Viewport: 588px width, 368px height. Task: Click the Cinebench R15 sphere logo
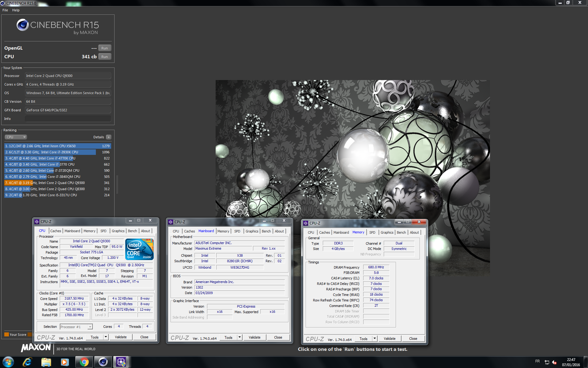tap(23, 25)
